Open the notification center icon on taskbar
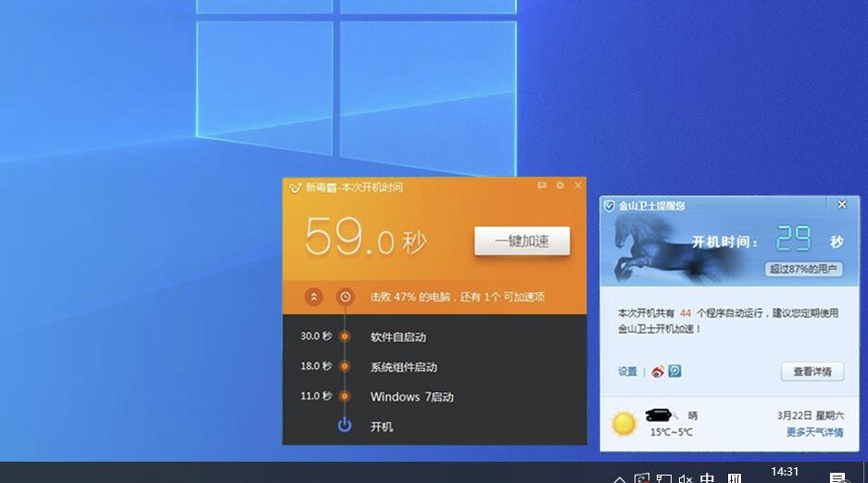This screenshot has height=483, width=868. (x=837, y=478)
